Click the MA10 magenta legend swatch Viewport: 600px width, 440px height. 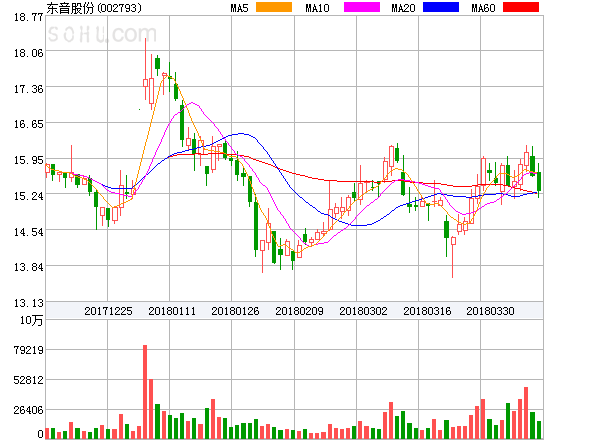point(362,7)
